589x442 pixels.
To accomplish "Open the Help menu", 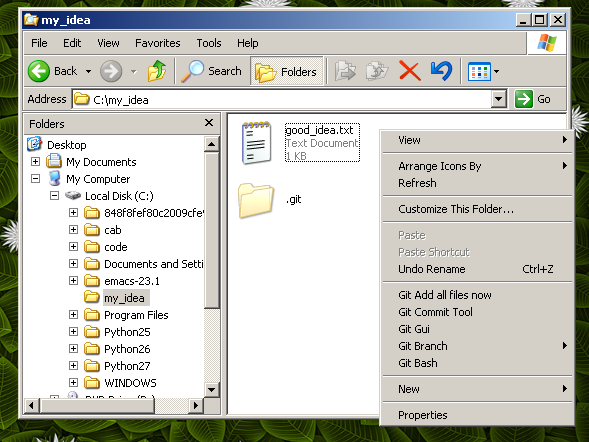I will coord(248,43).
